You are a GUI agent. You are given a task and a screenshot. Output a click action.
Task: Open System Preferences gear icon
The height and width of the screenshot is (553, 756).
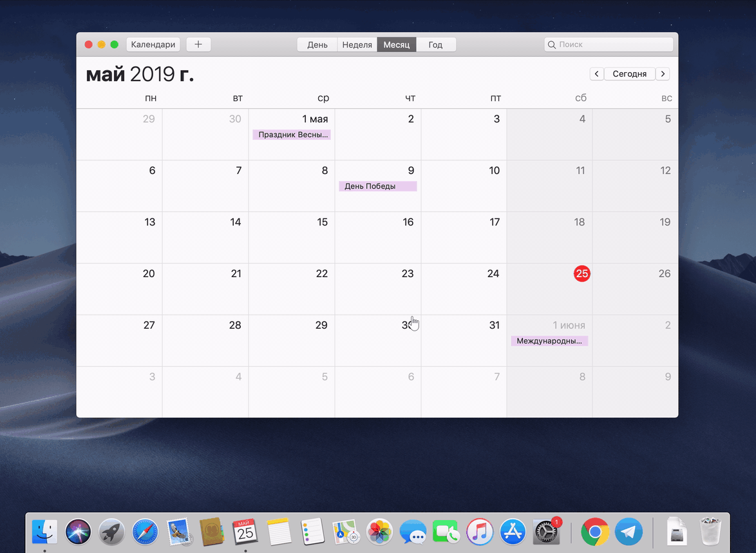click(x=546, y=532)
